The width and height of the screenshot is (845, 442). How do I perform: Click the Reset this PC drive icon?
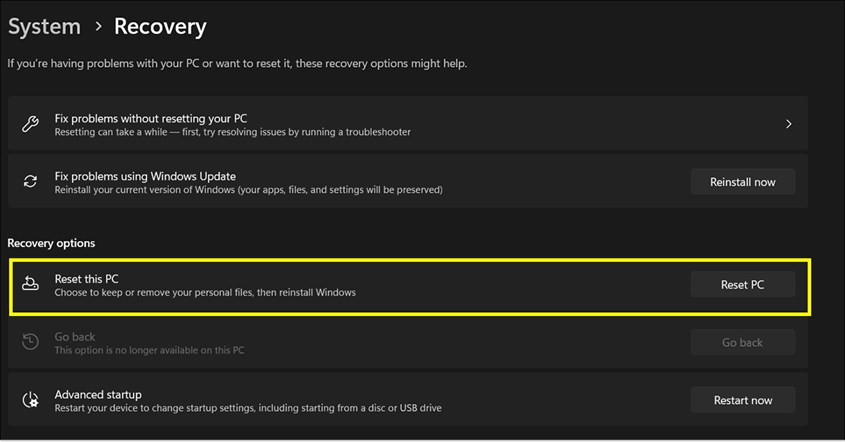[x=31, y=285]
